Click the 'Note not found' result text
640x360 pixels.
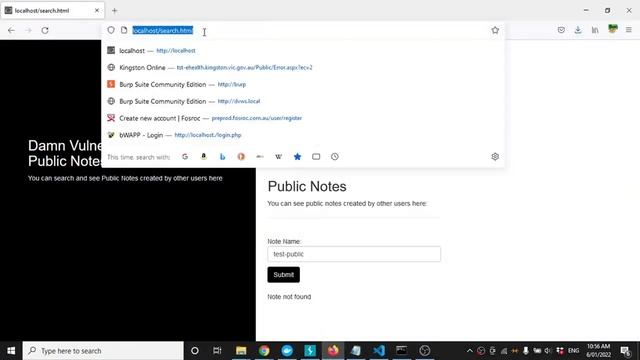click(289, 297)
